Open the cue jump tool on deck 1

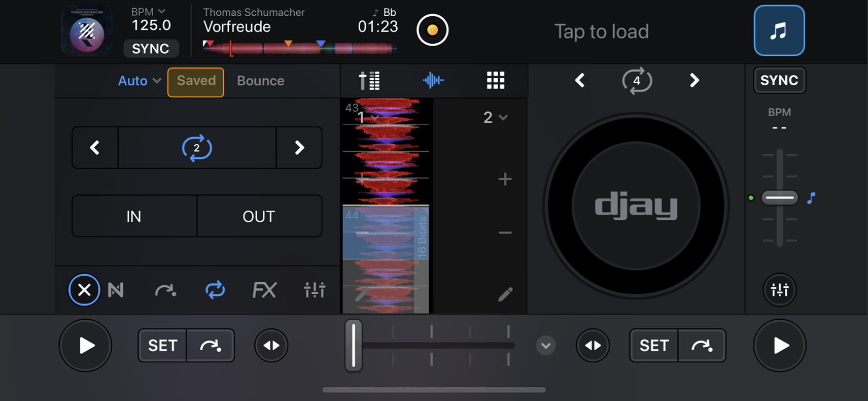(165, 290)
